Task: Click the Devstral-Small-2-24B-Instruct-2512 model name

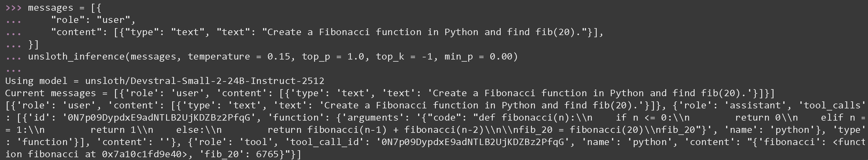Action: 227,81
